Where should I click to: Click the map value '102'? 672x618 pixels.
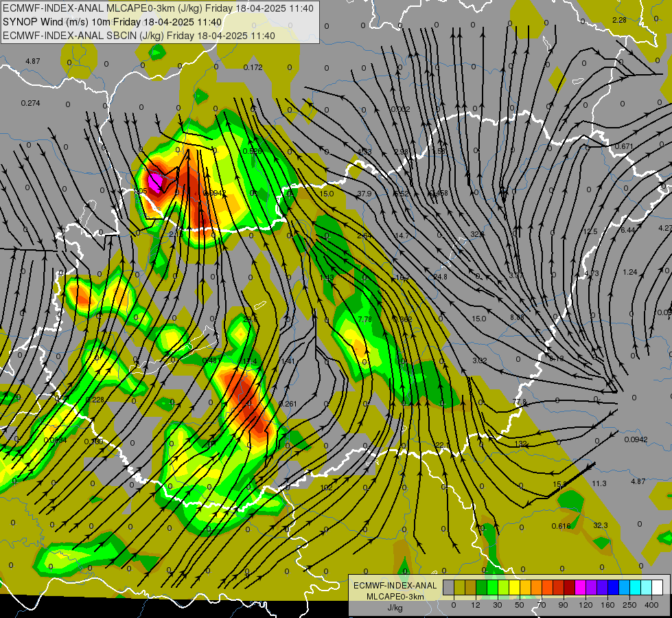[327, 488]
